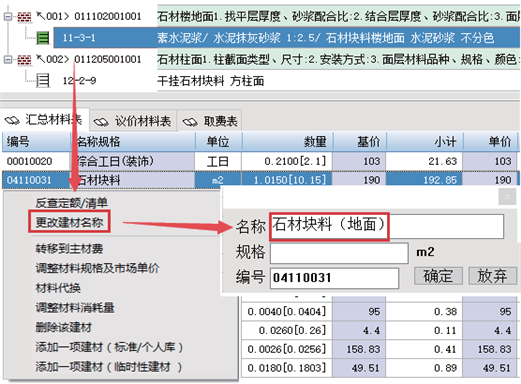
Task: Click subtotal cell 0.41
Action: tap(425, 349)
